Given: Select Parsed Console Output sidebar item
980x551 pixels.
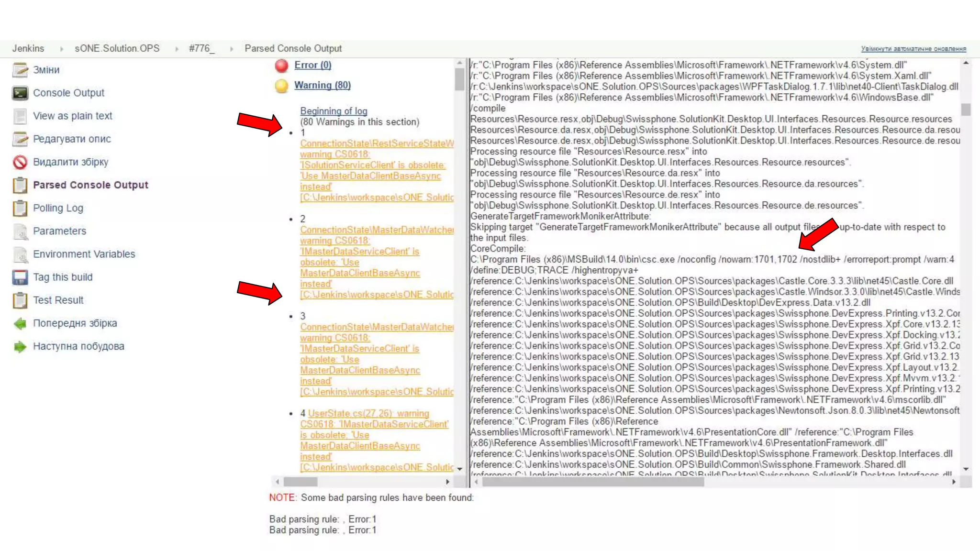Looking at the screenshot, I should point(90,185).
